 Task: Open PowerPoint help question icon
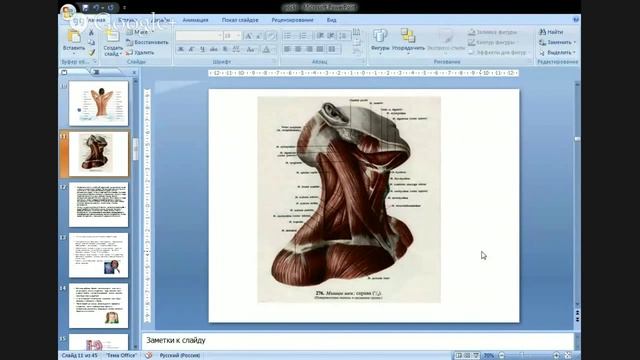(x=576, y=20)
